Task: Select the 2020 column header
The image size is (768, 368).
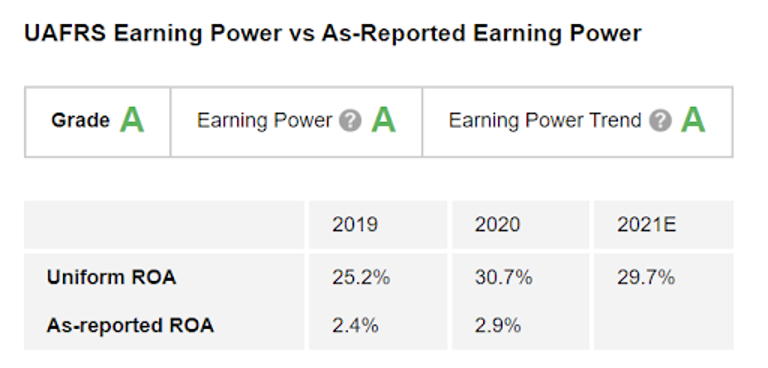Action: pyautogui.click(x=497, y=224)
